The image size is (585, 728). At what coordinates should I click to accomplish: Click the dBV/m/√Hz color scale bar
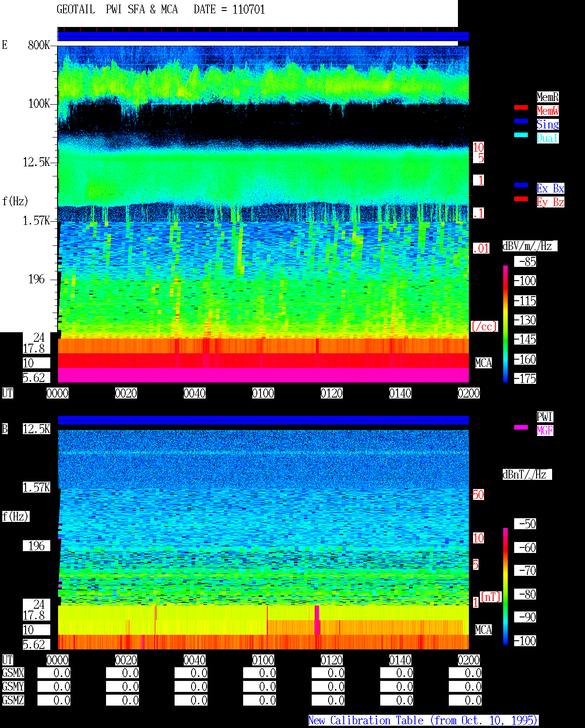pyautogui.click(x=505, y=324)
